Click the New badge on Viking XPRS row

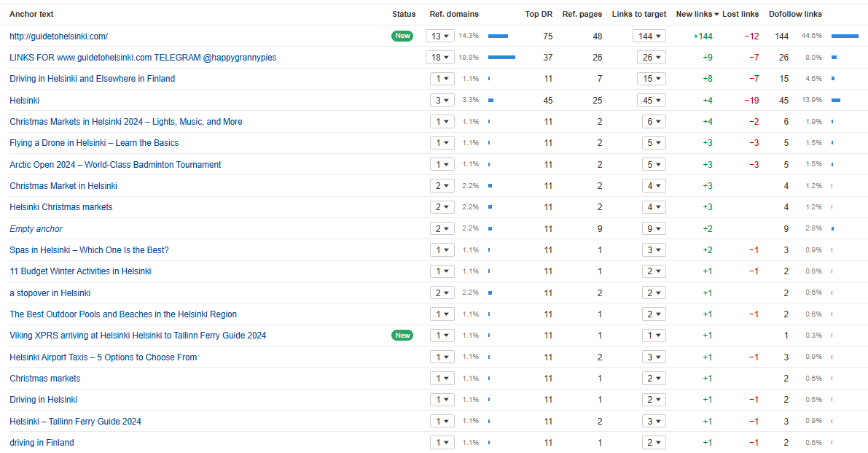[x=402, y=336]
